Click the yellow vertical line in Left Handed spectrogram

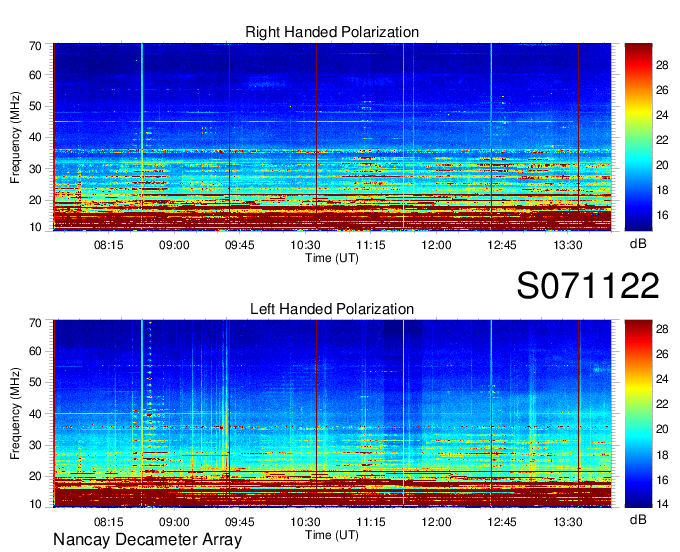tap(403, 414)
